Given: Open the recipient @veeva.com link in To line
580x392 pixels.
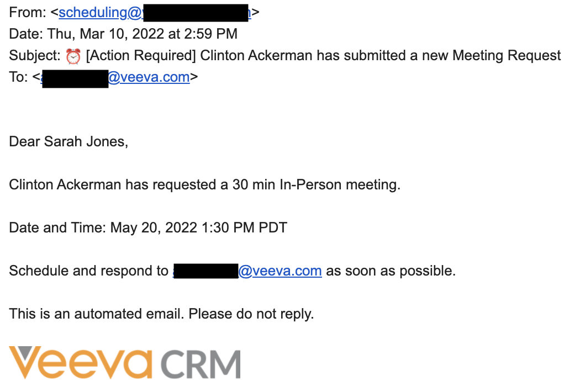Looking at the screenshot, I should 149,77.
